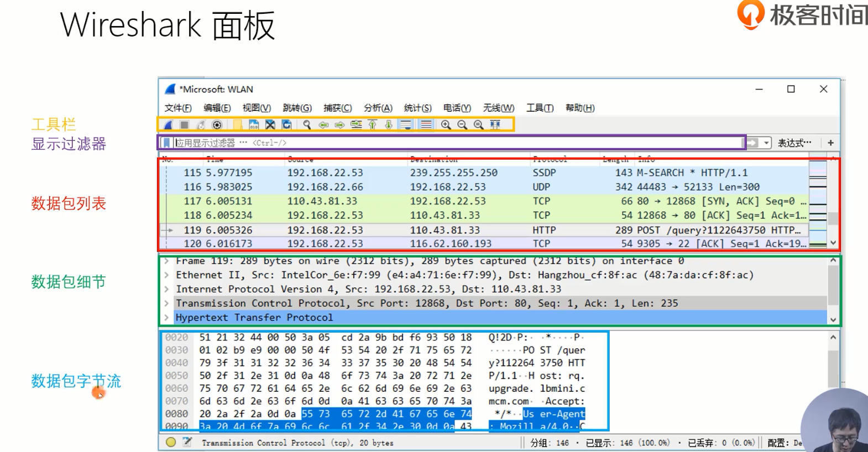Click status text "Transmission Control Protocol (tcp), 20 bytes"
Viewport: 868px width, 452px height.
point(297,443)
